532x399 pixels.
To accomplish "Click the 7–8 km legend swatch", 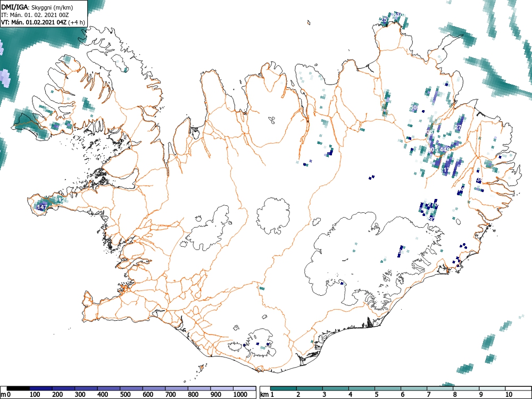I will pyautogui.click(x=440, y=388).
